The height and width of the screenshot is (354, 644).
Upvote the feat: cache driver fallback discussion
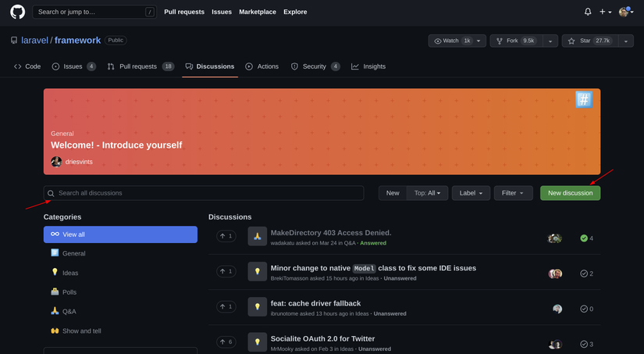tap(226, 306)
